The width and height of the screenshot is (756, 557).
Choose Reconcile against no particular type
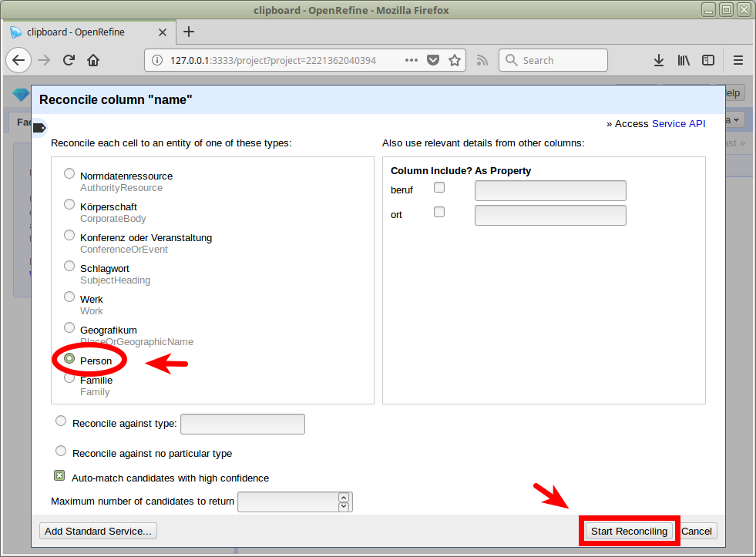click(61, 451)
